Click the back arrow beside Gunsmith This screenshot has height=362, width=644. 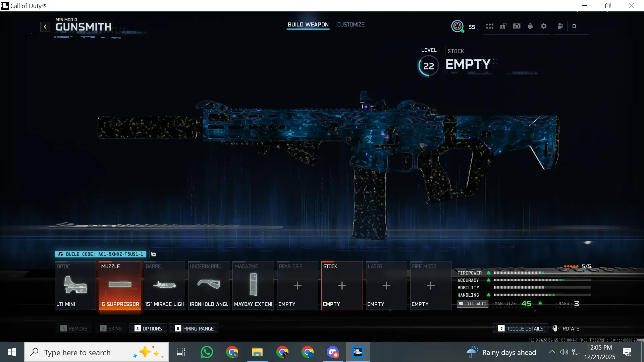[45, 27]
